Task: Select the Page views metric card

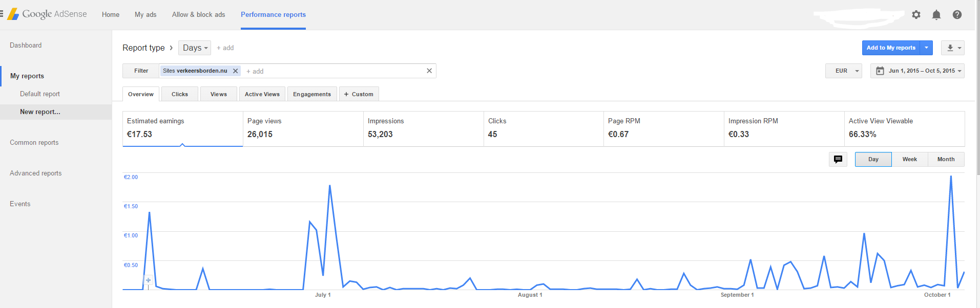Action: (x=303, y=128)
